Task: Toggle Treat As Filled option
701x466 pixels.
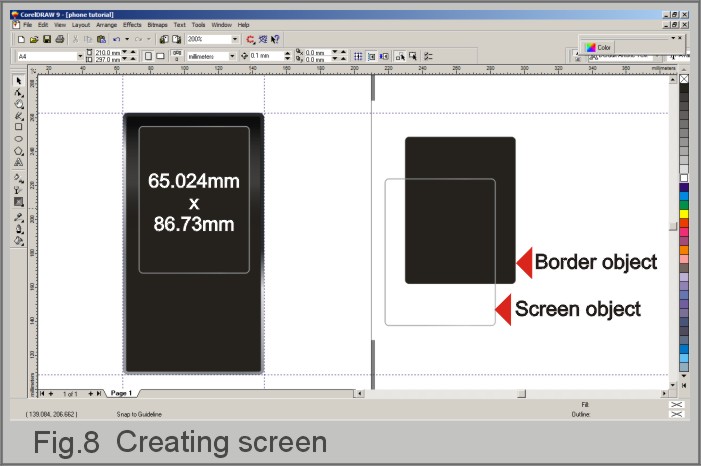Action: pos(413,56)
